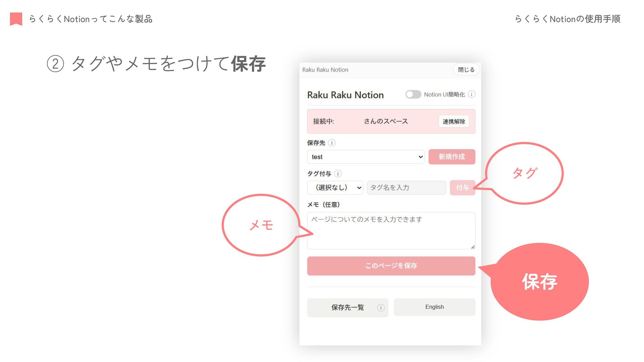Open the test save destination dropdown

click(x=366, y=157)
